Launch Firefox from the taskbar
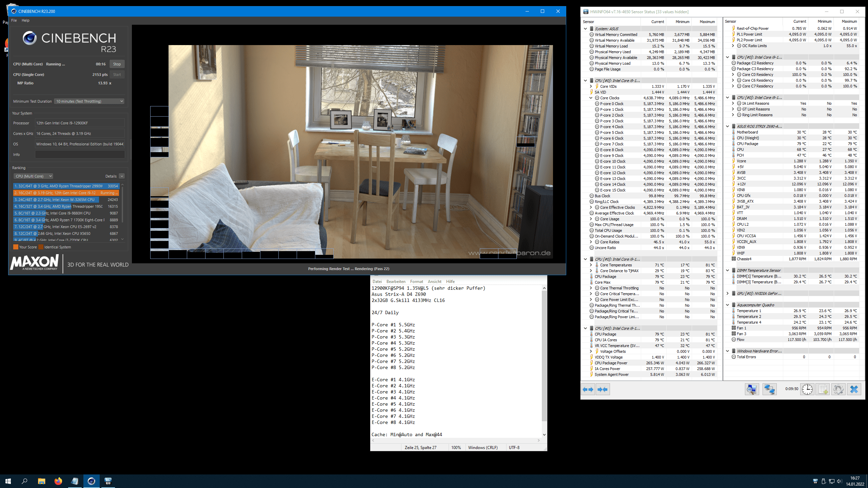The width and height of the screenshot is (868, 488). (x=58, y=481)
